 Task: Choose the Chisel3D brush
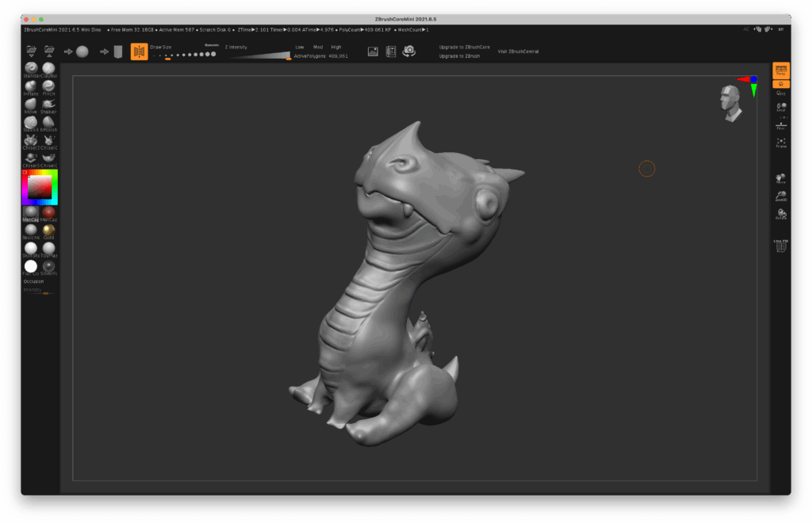click(x=31, y=142)
